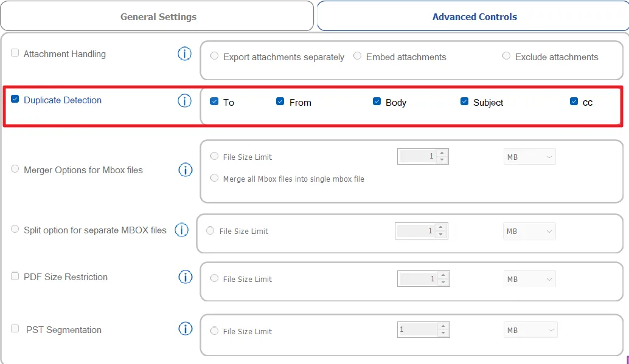Uncheck the cc checkbox
This screenshot has width=629, height=364.
574,101
